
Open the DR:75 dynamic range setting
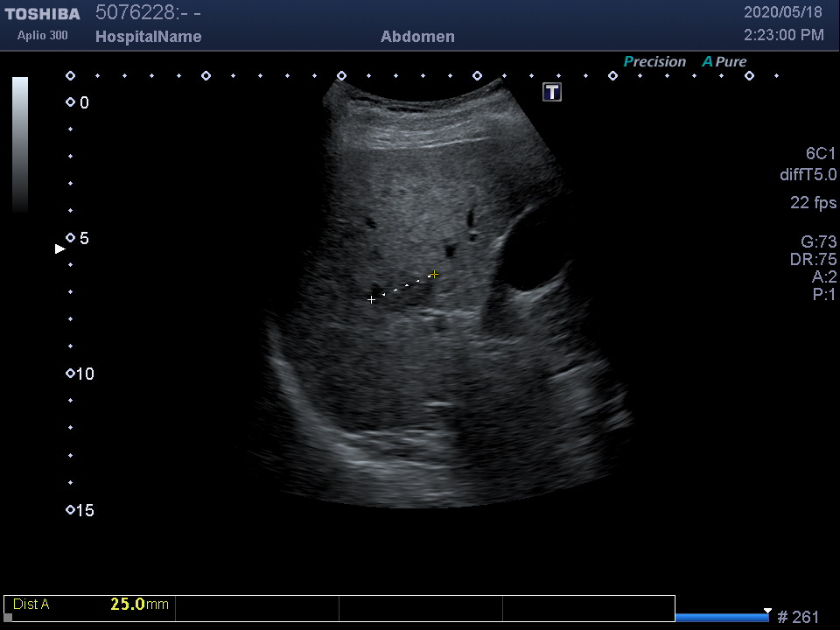[813, 260]
